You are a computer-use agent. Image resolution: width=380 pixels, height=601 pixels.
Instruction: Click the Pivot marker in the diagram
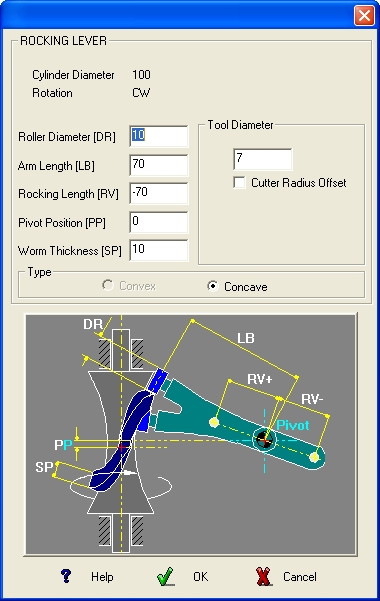coord(264,439)
